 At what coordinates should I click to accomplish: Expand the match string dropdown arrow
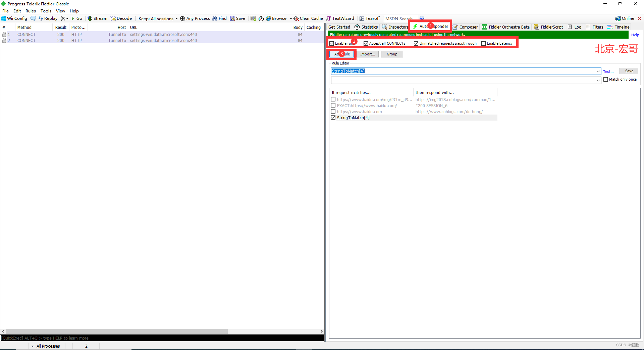[598, 71]
